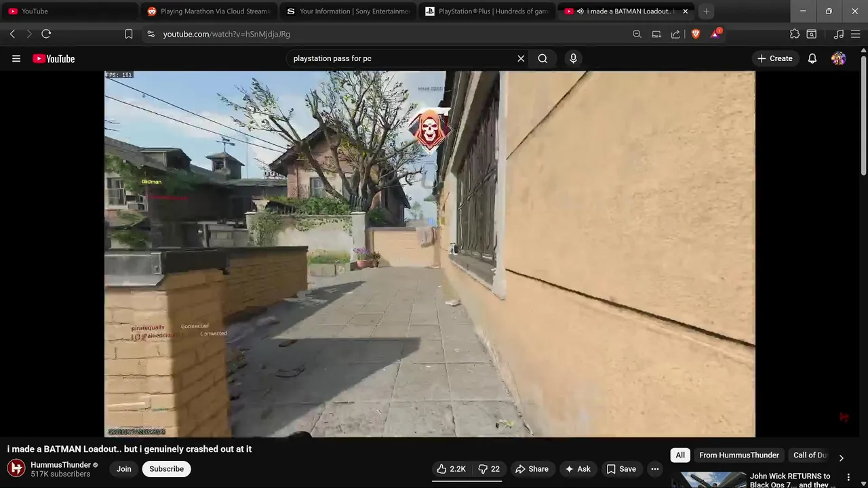Open the account avatar menu
The image size is (868, 488).
pos(839,58)
